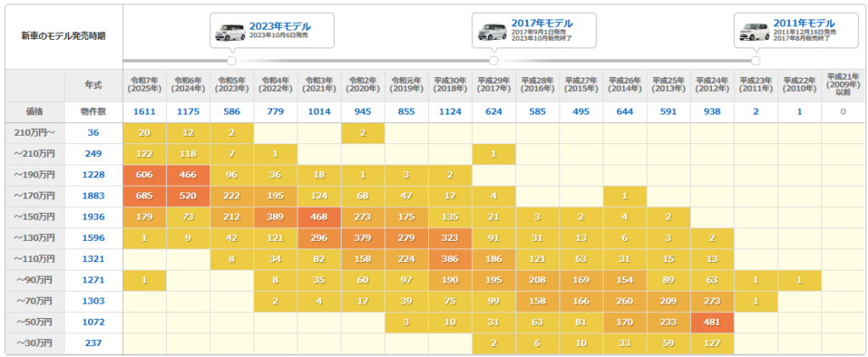Viewport: 868px width, 357px height.
Task: Select the 2011 model timeline marker dot
Action: click(x=755, y=60)
